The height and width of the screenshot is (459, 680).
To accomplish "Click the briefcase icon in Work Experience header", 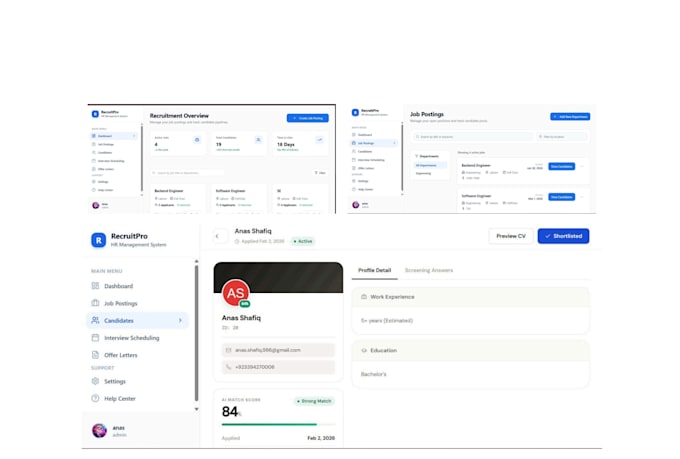I will click(364, 297).
